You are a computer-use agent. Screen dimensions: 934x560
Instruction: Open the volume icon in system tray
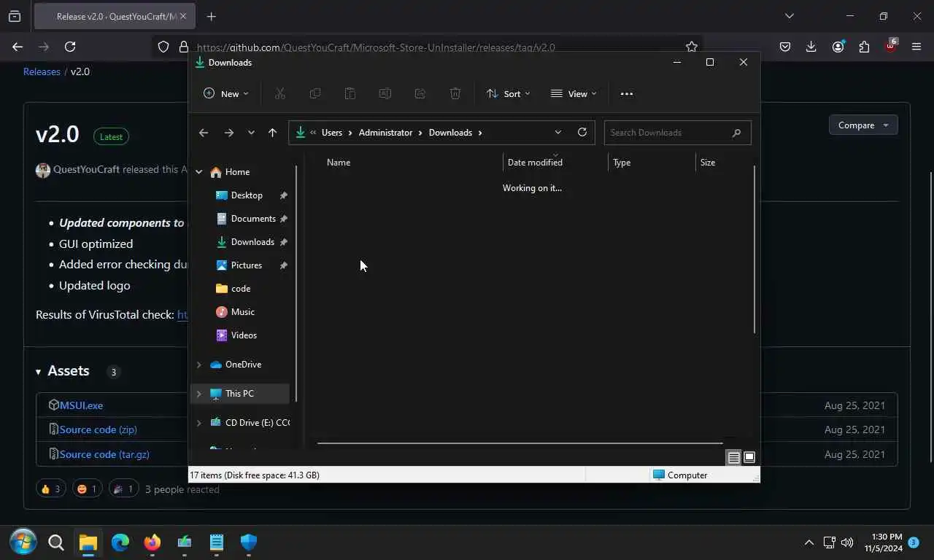pyautogui.click(x=847, y=542)
